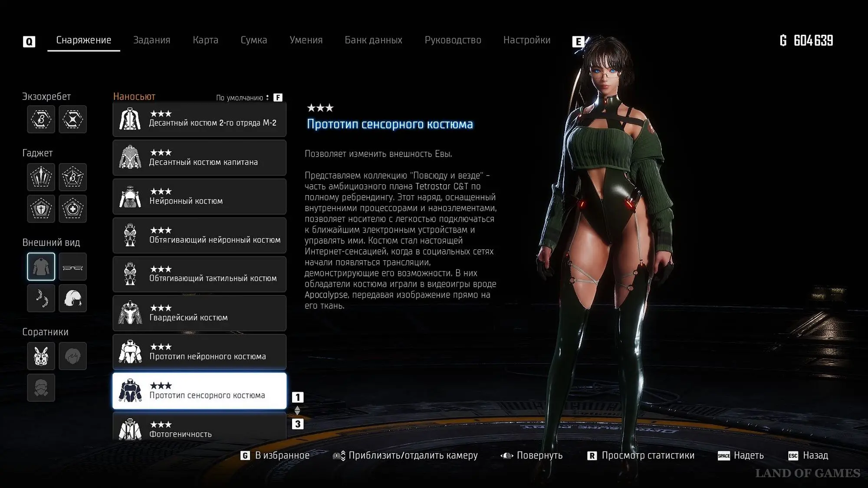Screen dimensions: 868x488
Task: Select the second Экзохребет slot icon
Action: coord(72,119)
